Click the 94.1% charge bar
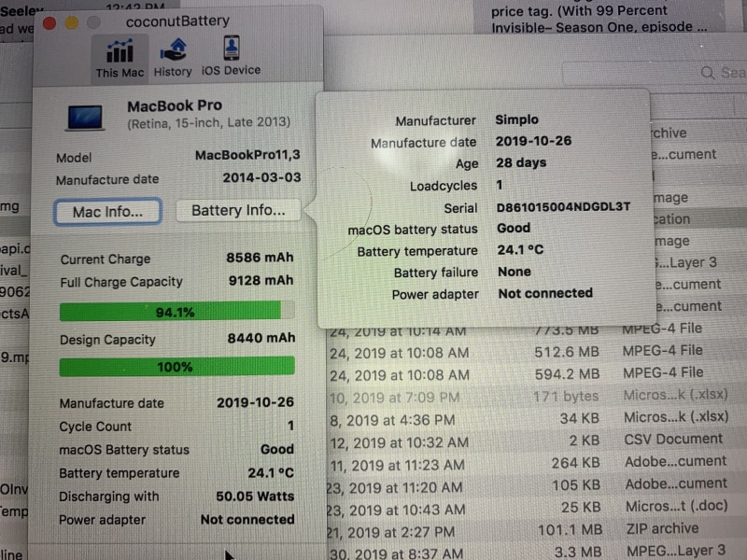 176,312
